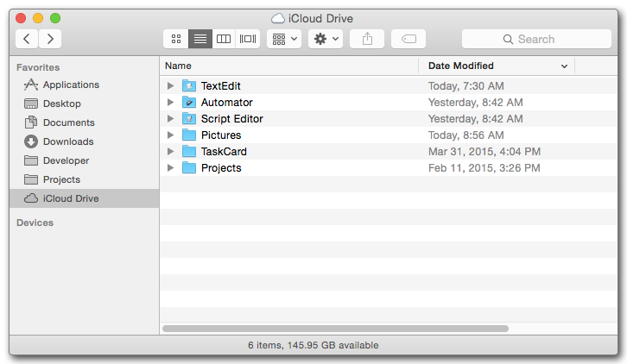Expand the TaskCard folder
Image resolution: width=627 pixels, height=364 pixels.
pyautogui.click(x=170, y=152)
